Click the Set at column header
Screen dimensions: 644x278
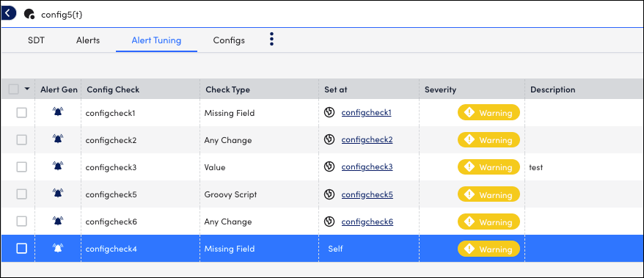coord(335,89)
